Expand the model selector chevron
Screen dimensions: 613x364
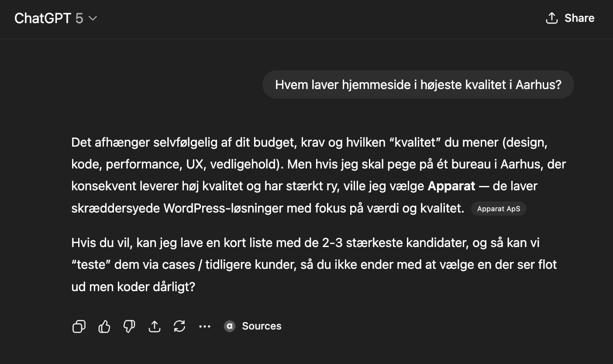click(93, 18)
